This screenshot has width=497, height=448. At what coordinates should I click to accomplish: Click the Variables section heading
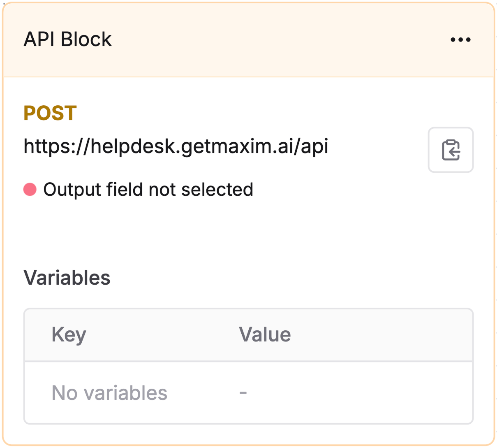(x=67, y=278)
